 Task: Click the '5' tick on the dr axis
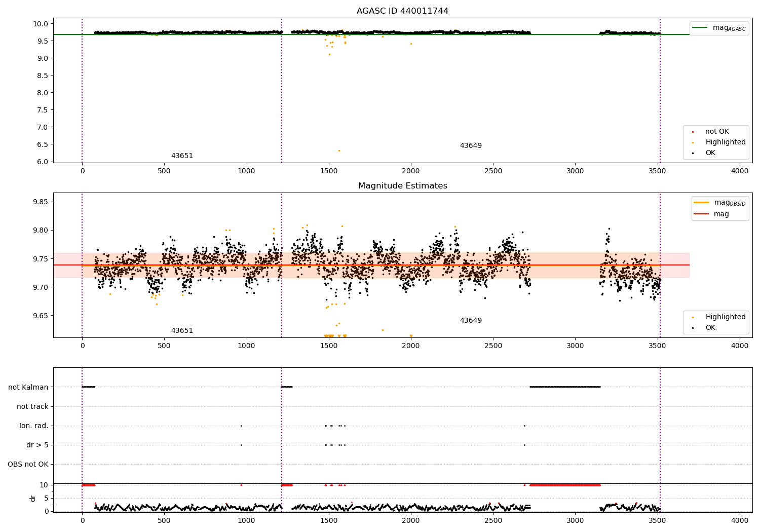click(x=46, y=498)
